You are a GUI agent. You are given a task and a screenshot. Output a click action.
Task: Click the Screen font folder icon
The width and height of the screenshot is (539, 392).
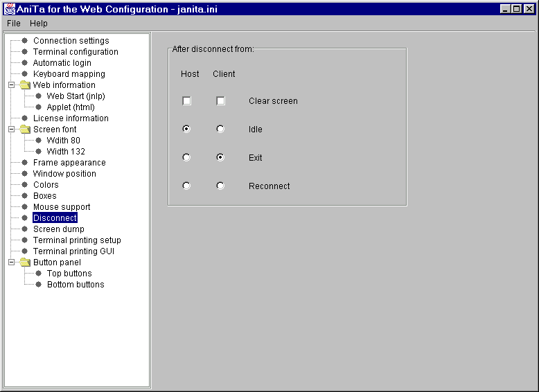pos(25,130)
